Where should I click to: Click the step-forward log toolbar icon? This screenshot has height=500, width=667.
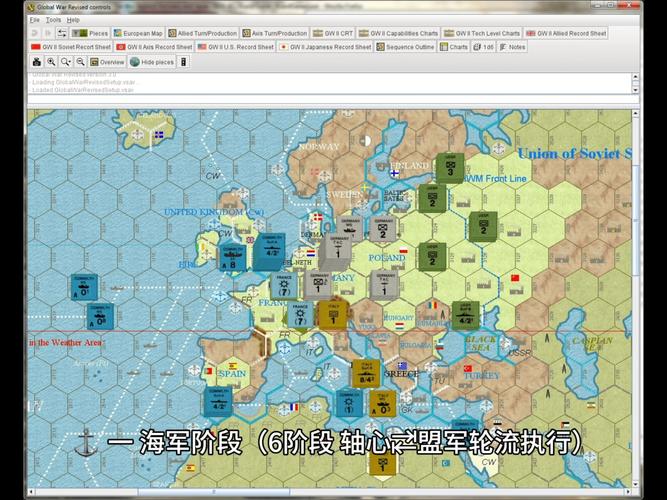pyautogui.click(x=48, y=33)
